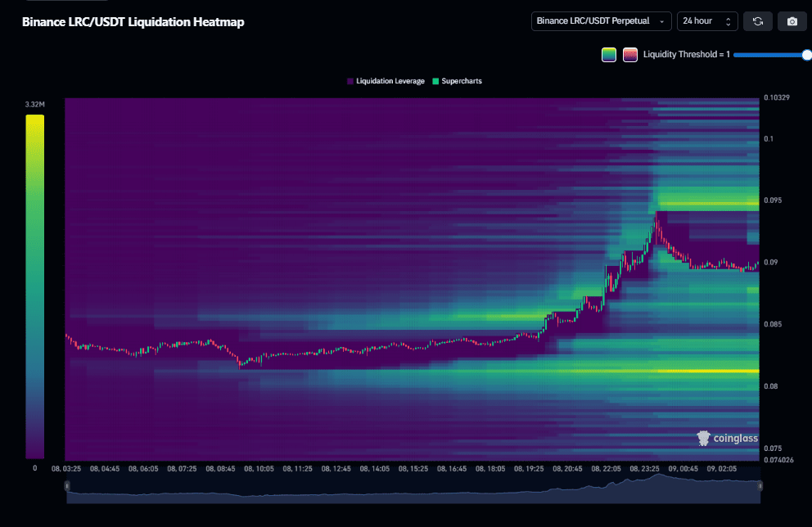Click the refresh chart icon
Screen dimensions: 812x527
[x=757, y=21]
